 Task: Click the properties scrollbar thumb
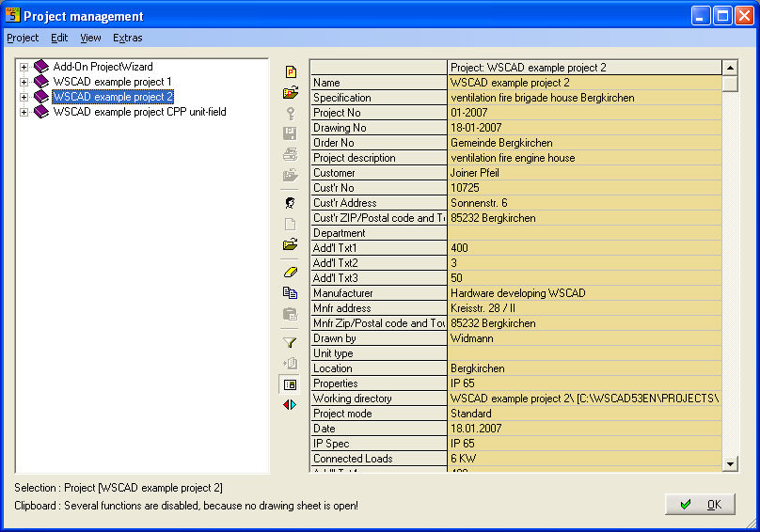[730, 84]
